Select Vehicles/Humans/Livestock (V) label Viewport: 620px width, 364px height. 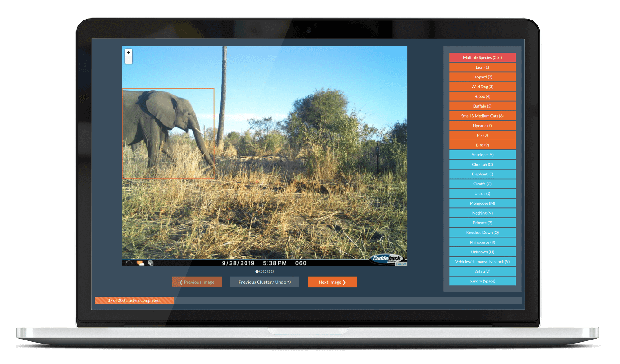482,262
